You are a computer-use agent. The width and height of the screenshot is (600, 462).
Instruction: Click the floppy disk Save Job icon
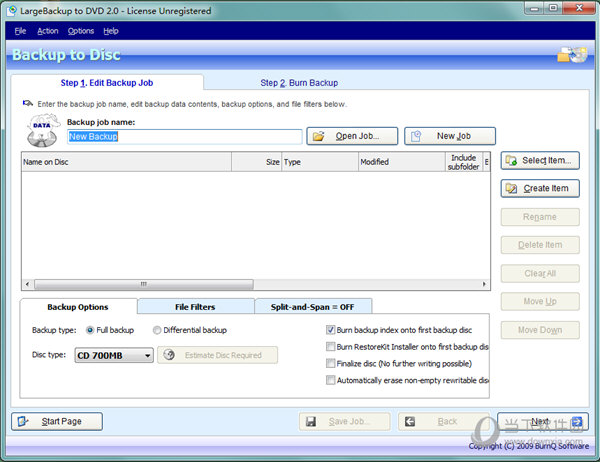[x=311, y=422]
